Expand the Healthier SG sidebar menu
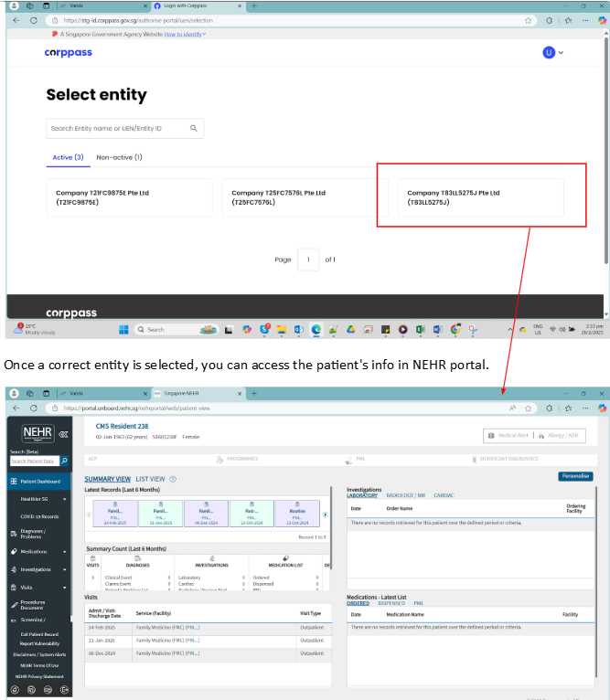This screenshot has width=610, height=700. tap(39, 499)
